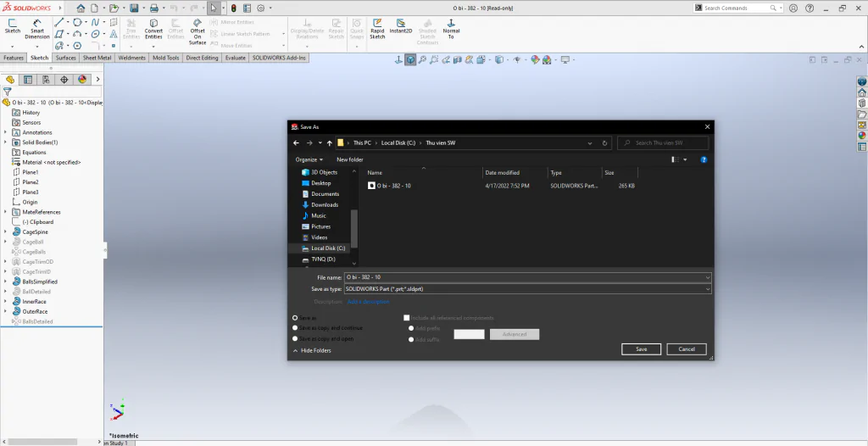This screenshot has width=868, height=446.
Task: Expand more manager tabs with arrow
Action: pos(98,80)
